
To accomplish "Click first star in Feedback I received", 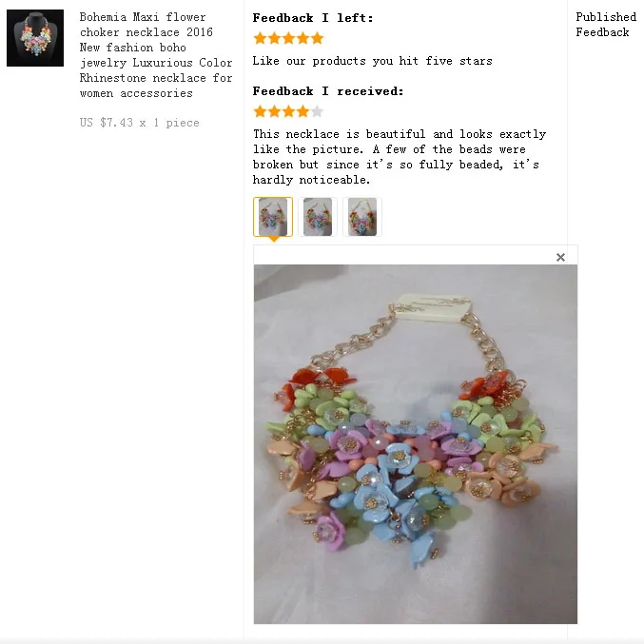I will click(x=260, y=111).
